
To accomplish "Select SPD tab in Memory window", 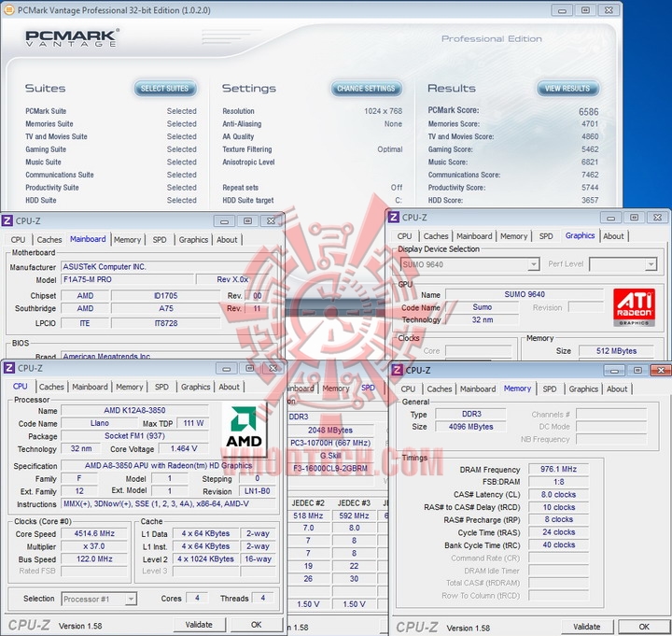I will [550, 389].
